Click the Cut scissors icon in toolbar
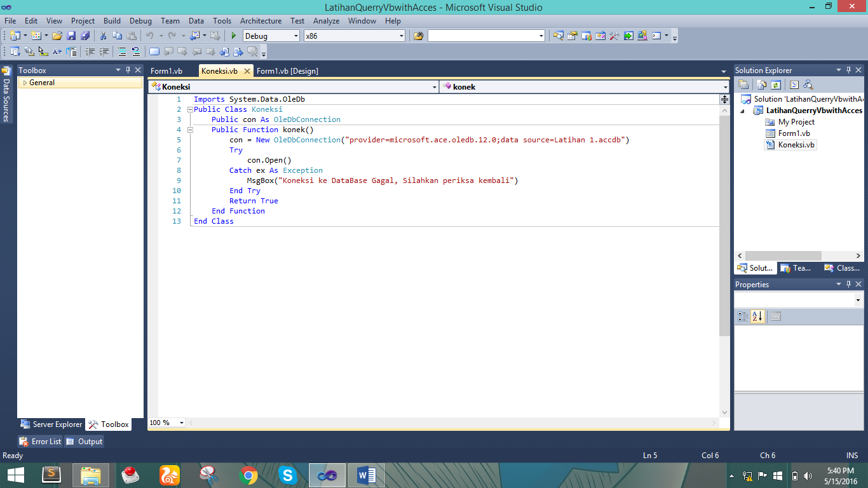Screen dimensions: 868x488 pos(103,36)
